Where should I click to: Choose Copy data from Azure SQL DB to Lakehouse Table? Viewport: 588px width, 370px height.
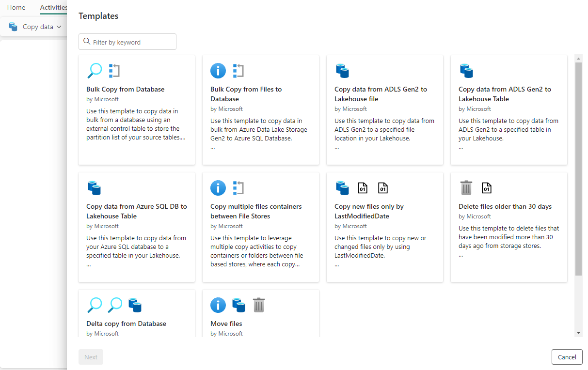click(136, 227)
